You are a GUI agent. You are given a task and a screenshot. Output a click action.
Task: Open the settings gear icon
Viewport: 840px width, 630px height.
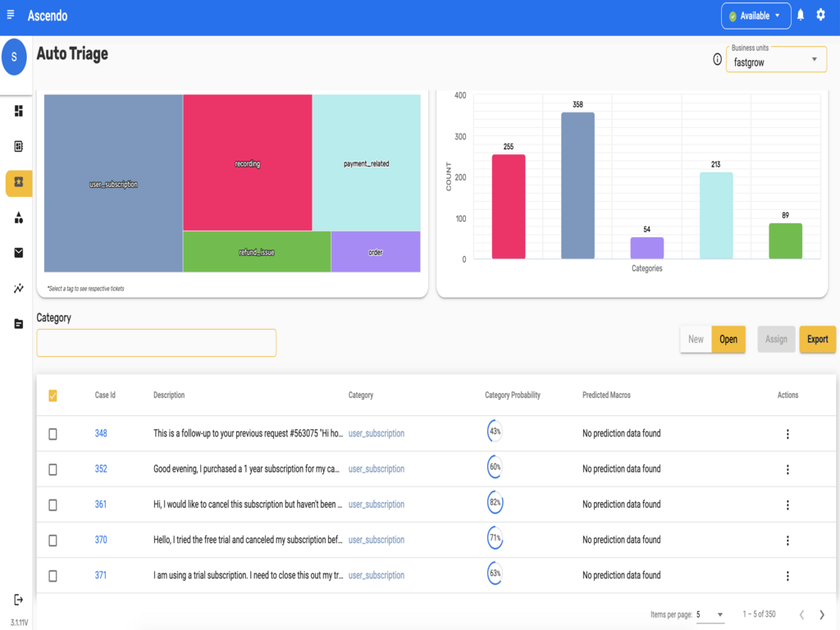(x=820, y=16)
